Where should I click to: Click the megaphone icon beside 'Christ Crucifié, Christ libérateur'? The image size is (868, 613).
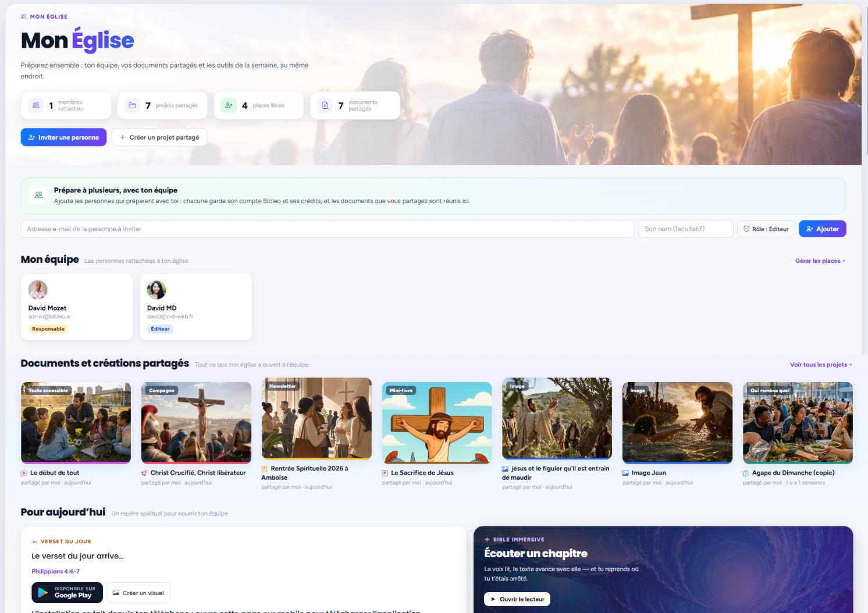click(x=144, y=473)
